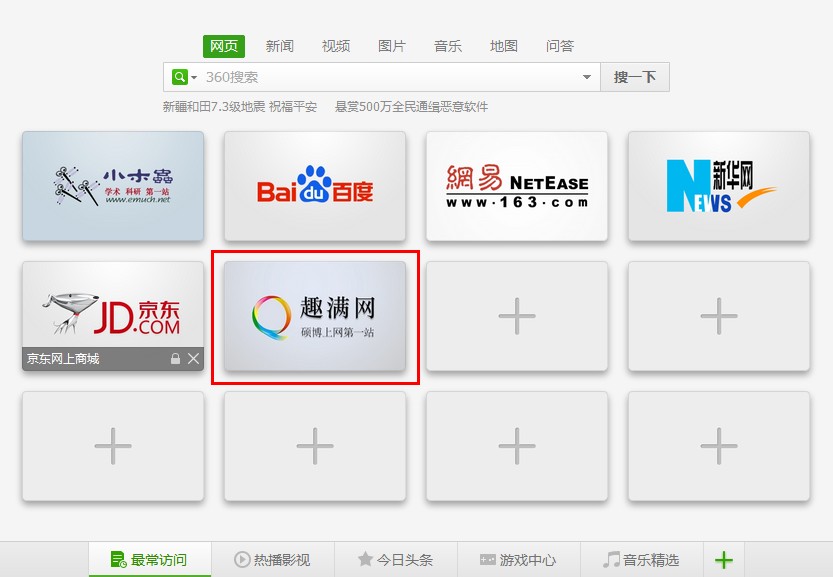833x577 pixels.
Task: Add a site using the bottom row third plus tile
Action: click(x=517, y=446)
